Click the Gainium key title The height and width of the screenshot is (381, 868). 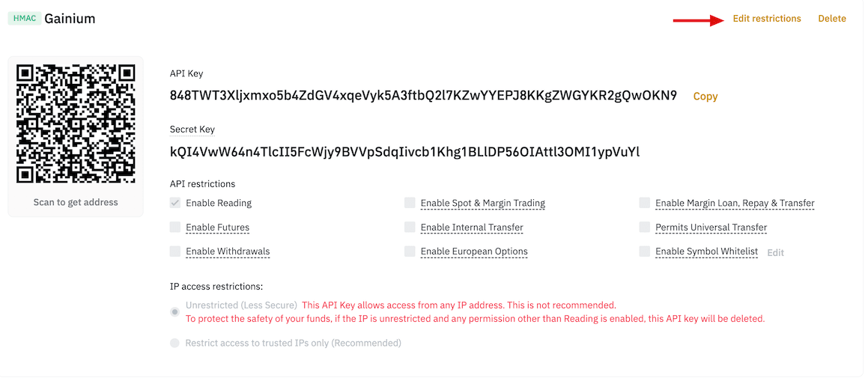point(70,19)
